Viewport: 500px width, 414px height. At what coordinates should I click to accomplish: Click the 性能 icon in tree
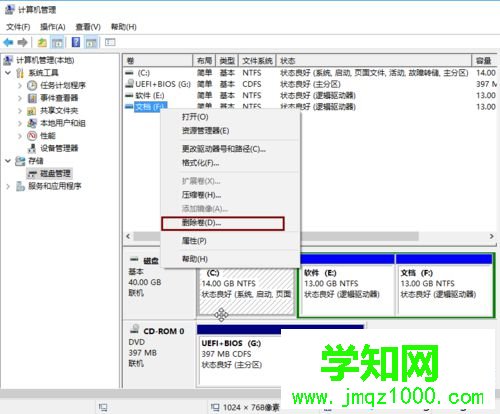(x=32, y=136)
